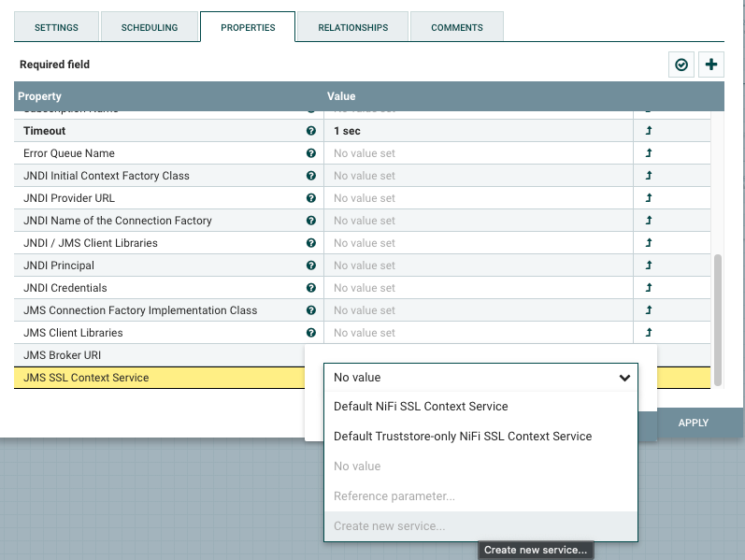
Task: Click the JNDI Initial Context Factory Class value field
Action: [x=477, y=176]
